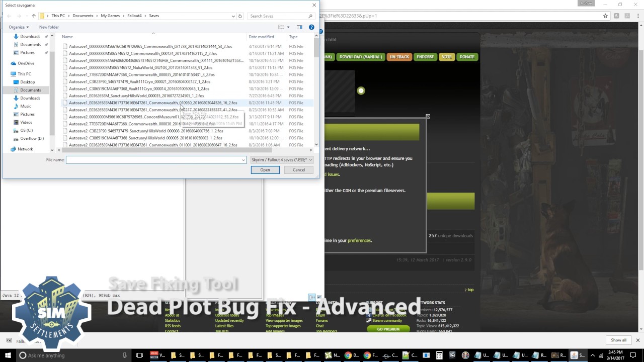Select Autosave1 NukaWorld_042103 save file
Screen dimensions: 644x362
point(140,67)
